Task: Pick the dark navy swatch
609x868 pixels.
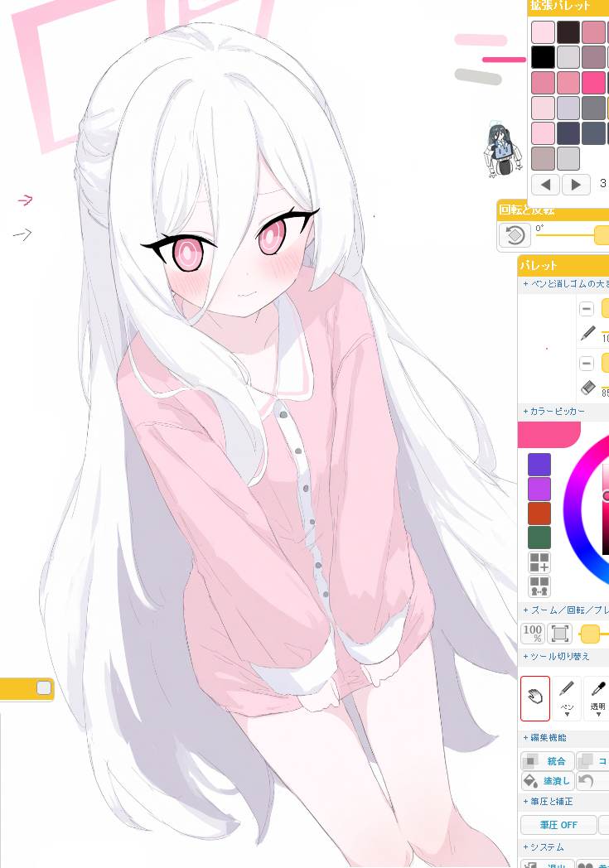Action: point(568,133)
